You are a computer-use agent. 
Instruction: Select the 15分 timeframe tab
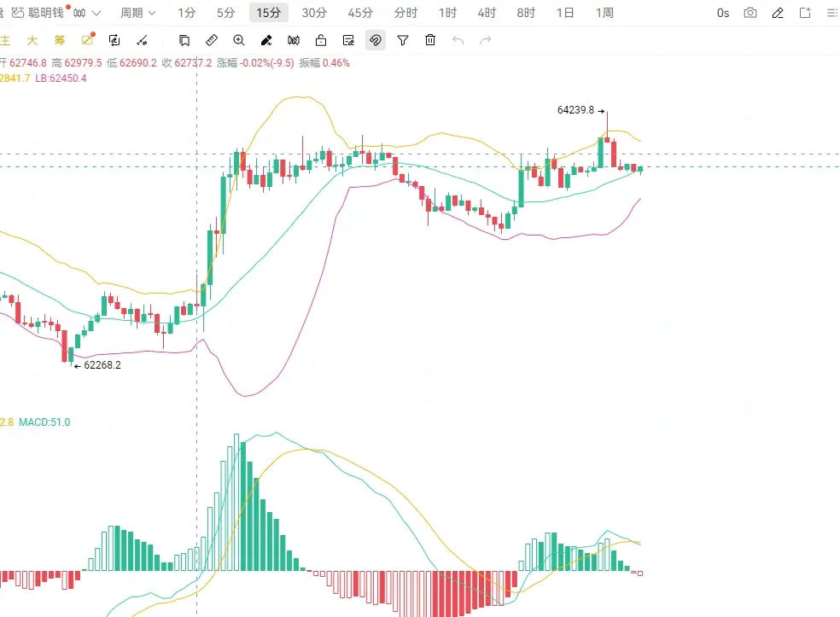click(268, 13)
